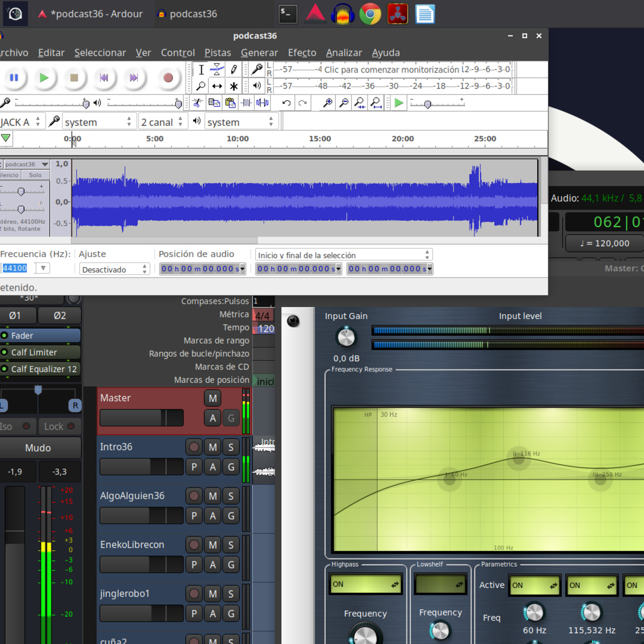The image size is (644, 644).
Task: Click the Paste clipboard icon
Action: point(230,103)
